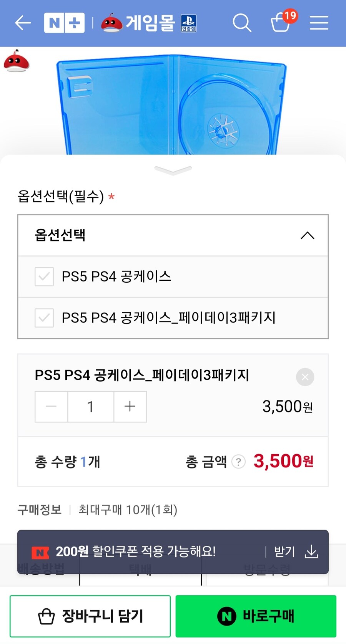Open search from the top bar
346x644 pixels.
[242, 23]
